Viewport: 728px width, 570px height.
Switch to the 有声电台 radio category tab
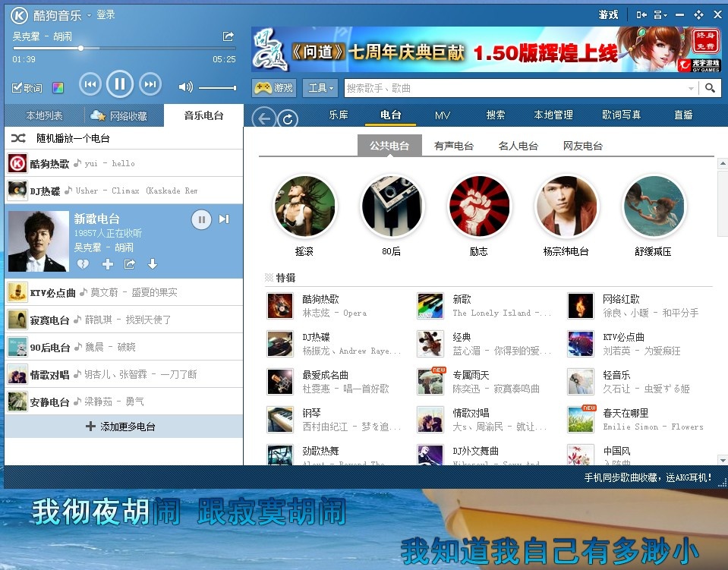tap(453, 145)
